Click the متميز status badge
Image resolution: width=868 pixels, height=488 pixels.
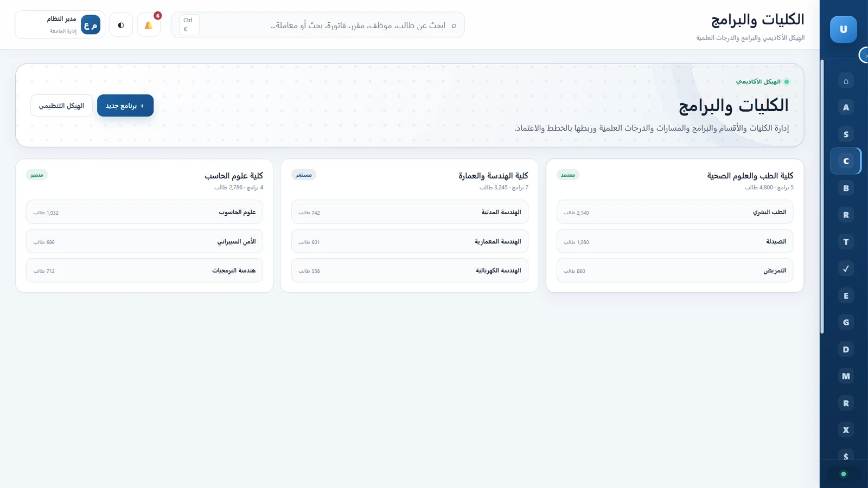click(x=37, y=175)
